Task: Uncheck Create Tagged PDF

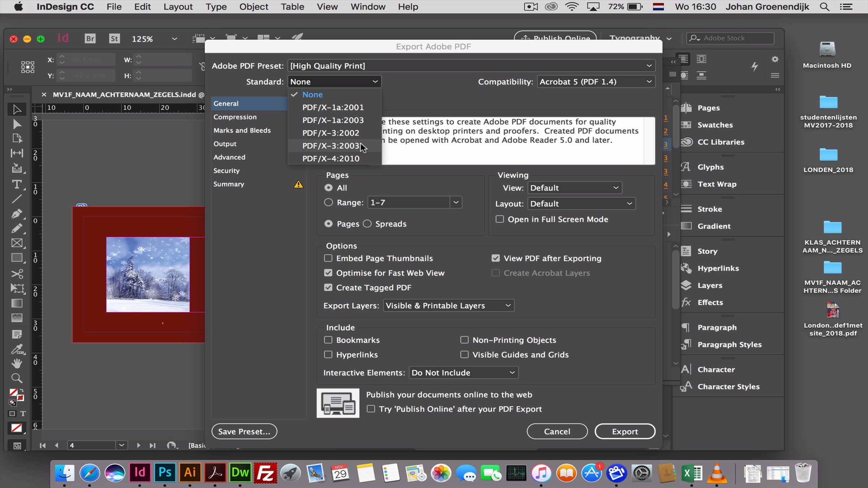Action: [x=328, y=287]
